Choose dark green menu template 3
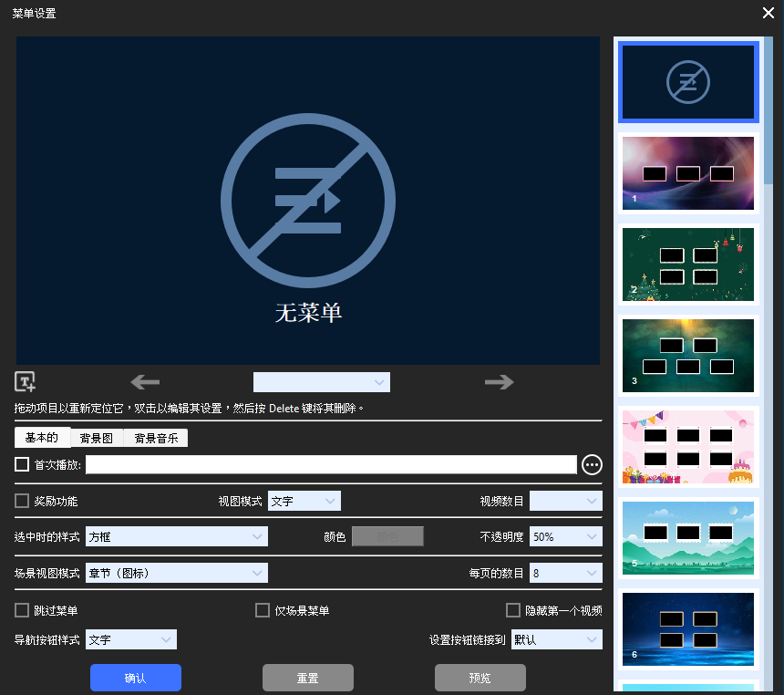784x695 pixels. click(x=688, y=356)
